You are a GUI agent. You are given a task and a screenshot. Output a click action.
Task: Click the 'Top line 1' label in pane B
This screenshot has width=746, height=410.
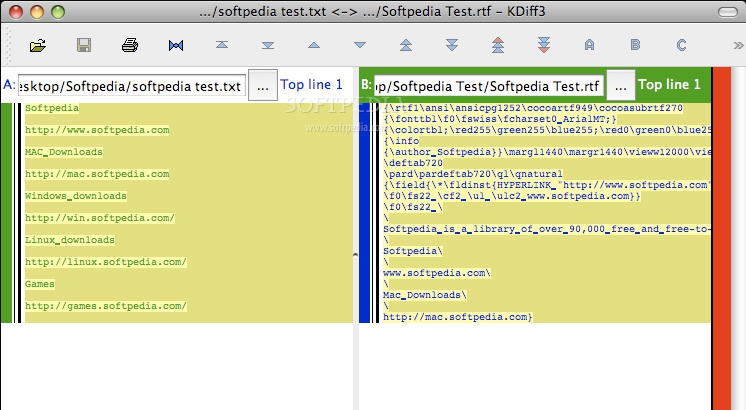669,85
